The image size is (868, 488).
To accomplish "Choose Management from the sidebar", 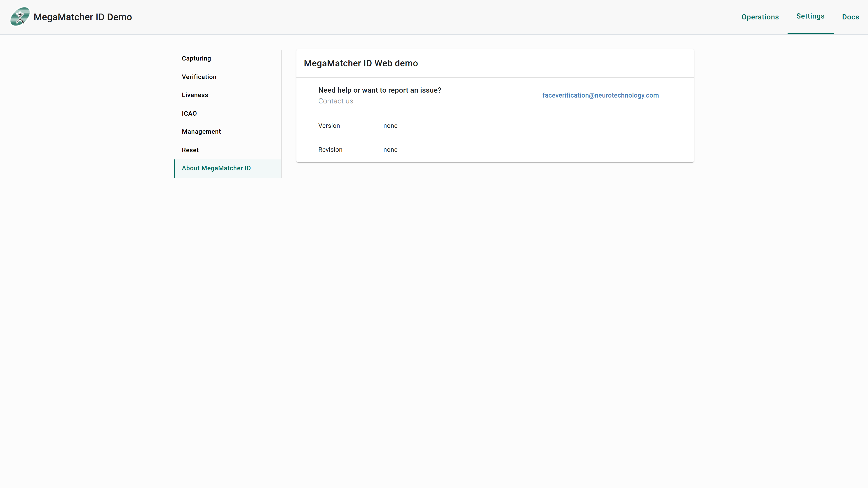I will pyautogui.click(x=228, y=132).
